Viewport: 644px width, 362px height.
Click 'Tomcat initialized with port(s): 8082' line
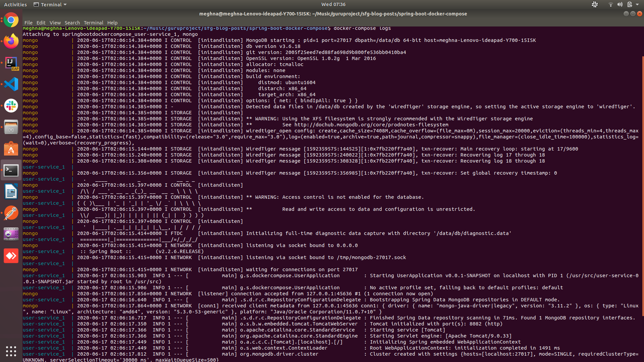(436, 324)
